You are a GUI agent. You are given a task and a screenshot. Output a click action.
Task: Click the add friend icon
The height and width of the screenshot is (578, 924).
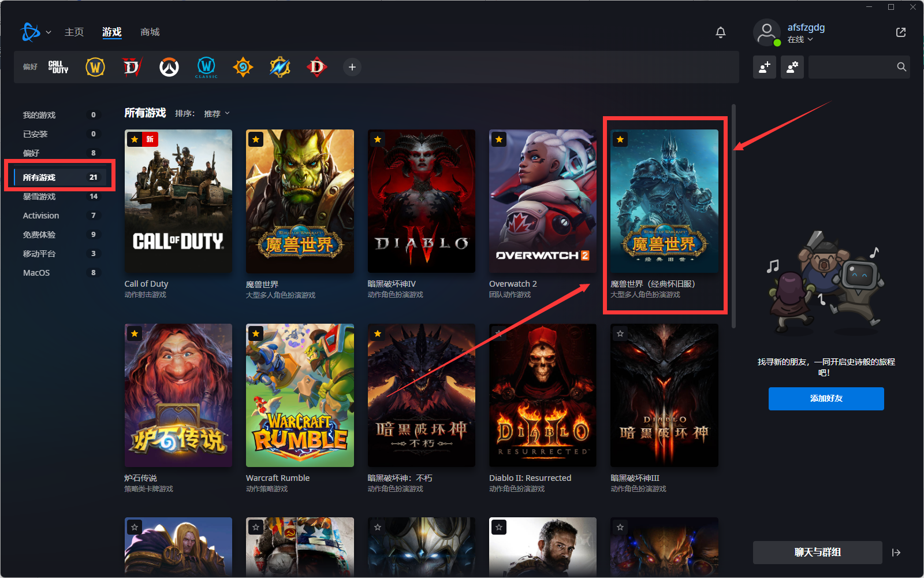pos(765,67)
